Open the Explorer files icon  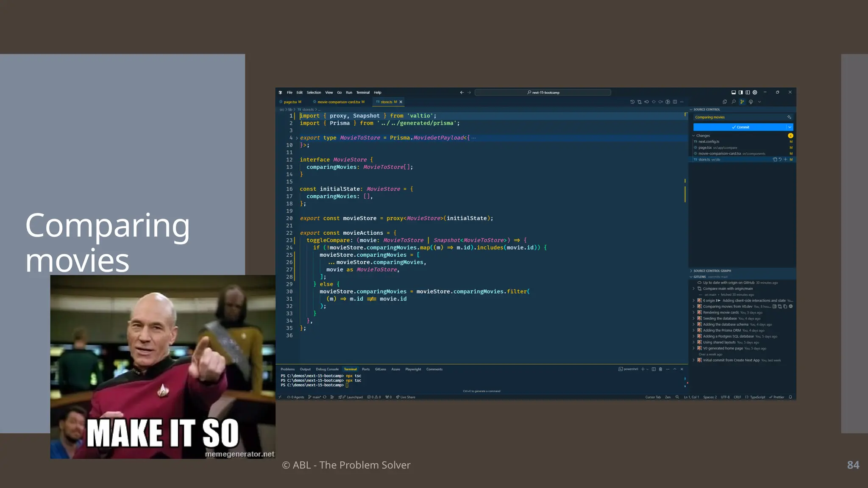(724, 102)
